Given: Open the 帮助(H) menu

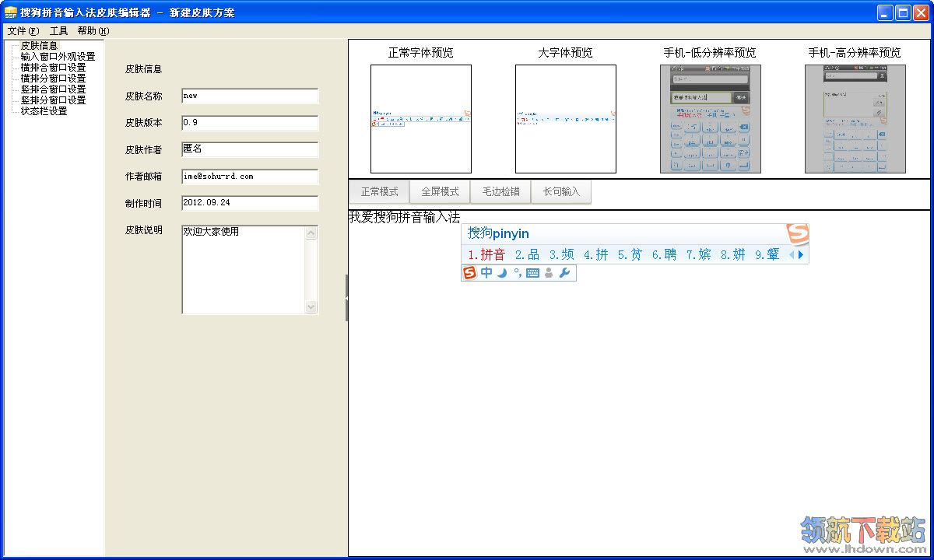Looking at the screenshot, I should 93,31.
